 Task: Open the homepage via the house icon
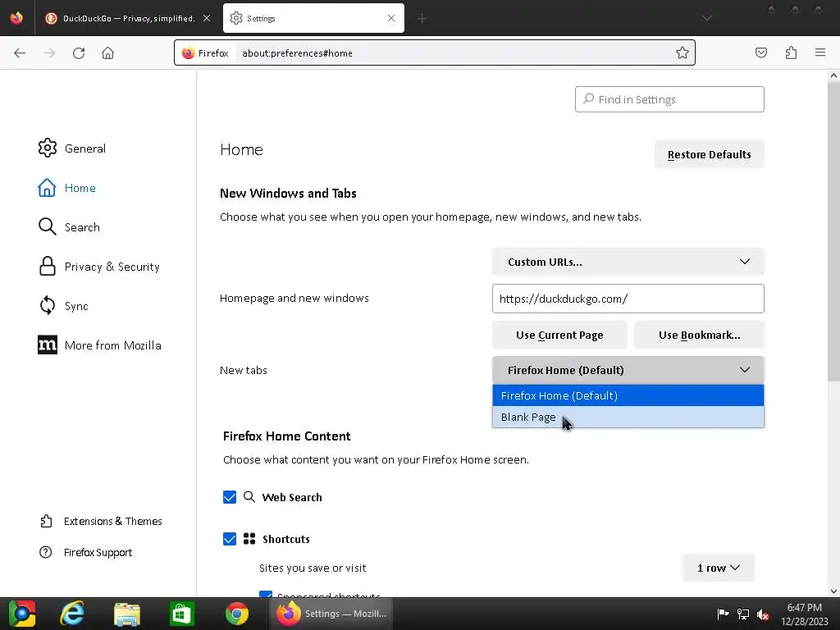point(107,53)
